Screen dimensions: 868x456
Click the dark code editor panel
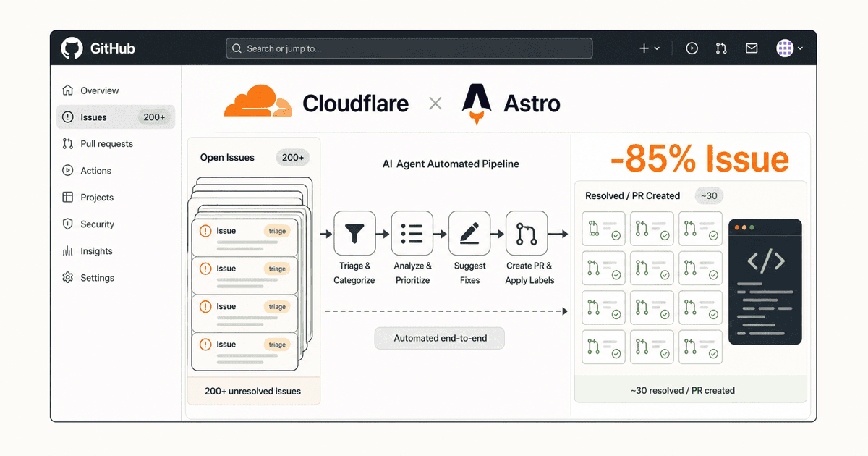pos(765,282)
